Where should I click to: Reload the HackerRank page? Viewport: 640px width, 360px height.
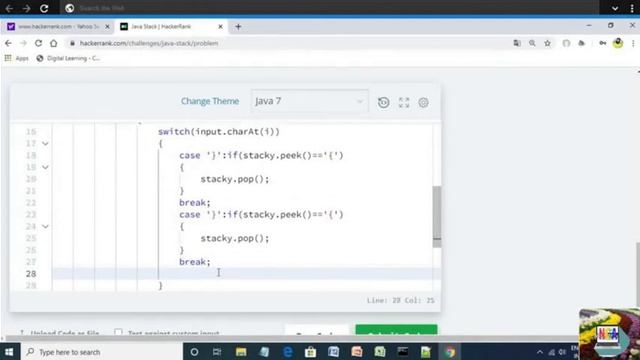(38, 43)
